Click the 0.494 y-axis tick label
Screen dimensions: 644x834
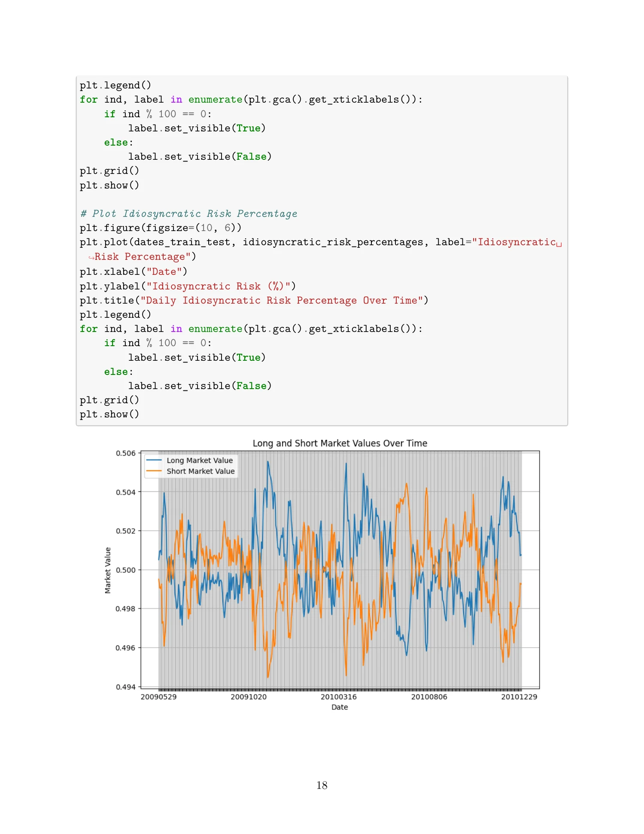point(125,687)
